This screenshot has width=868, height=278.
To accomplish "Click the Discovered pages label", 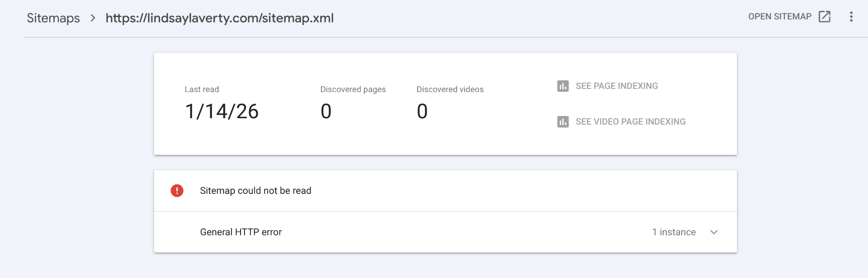I will [x=353, y=89].
